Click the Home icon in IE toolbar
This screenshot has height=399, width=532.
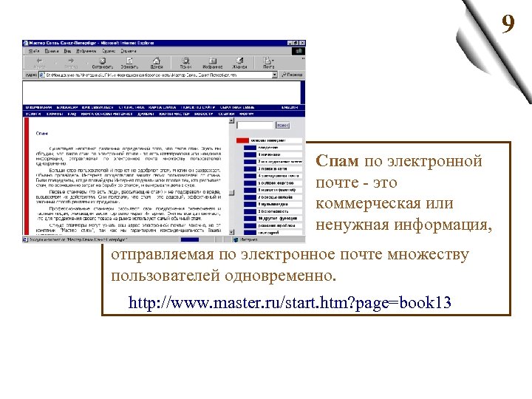click(x=157, y=61)
